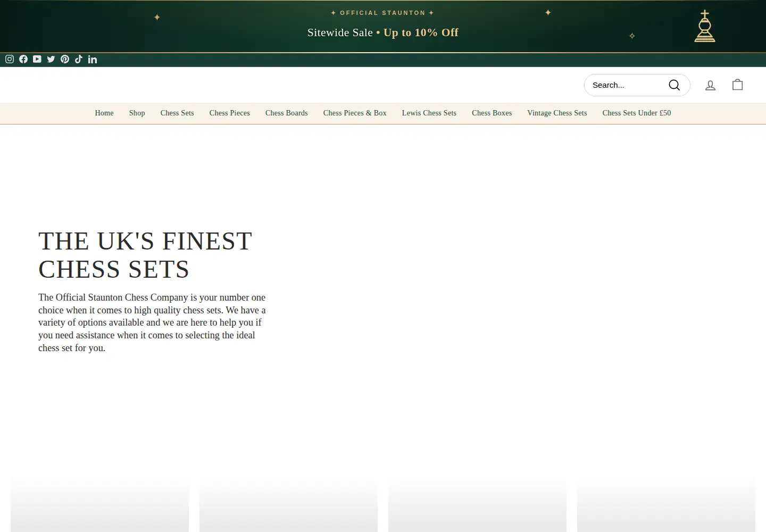Open Chess Boxes navigation link

[492, 113]
